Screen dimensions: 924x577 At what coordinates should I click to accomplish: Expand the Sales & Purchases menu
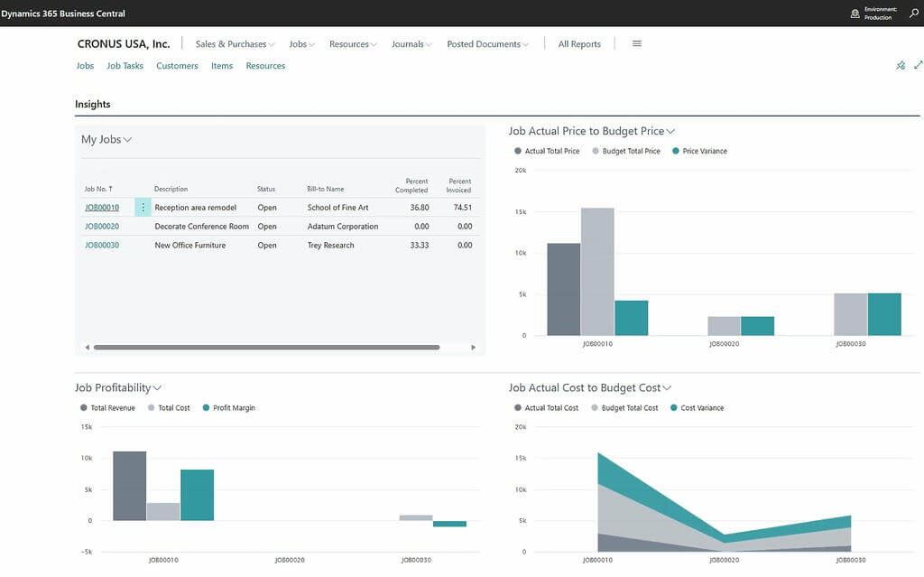(235, 44)
